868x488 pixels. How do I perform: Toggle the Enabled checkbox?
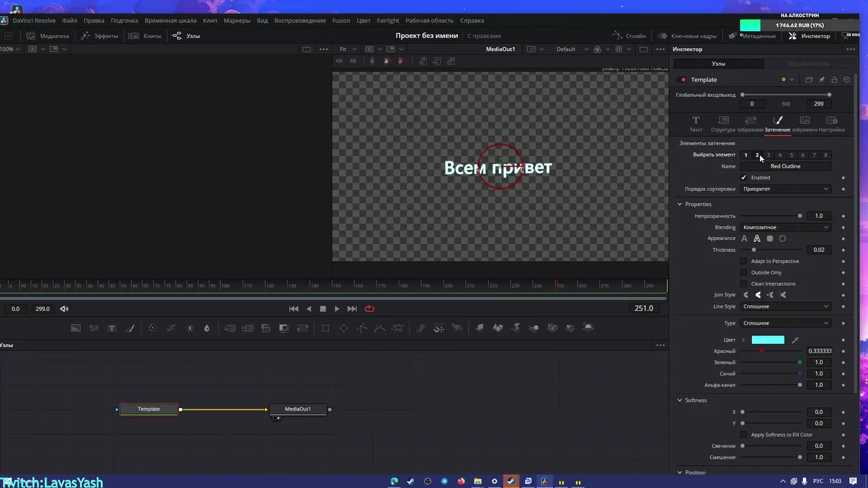pos(744,178)
